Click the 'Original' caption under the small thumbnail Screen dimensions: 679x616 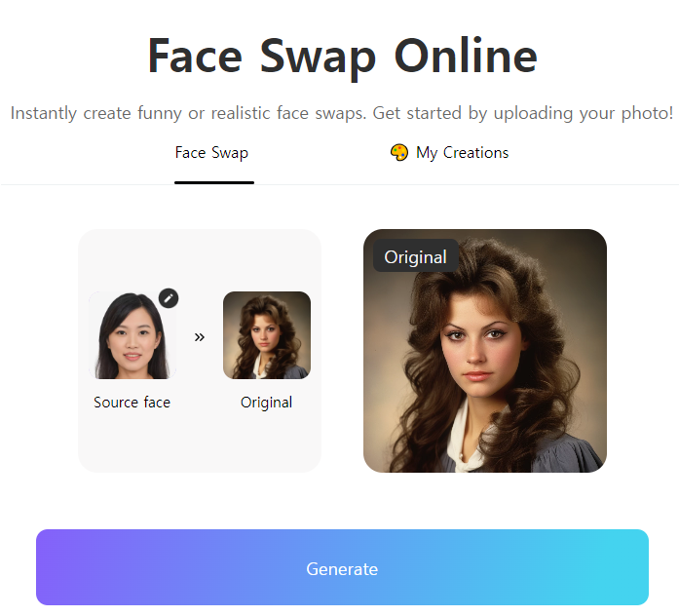[267, 403]
